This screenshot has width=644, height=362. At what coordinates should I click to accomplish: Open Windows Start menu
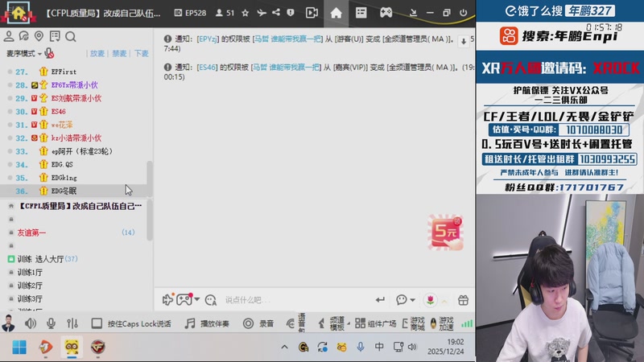pos(19,348)
